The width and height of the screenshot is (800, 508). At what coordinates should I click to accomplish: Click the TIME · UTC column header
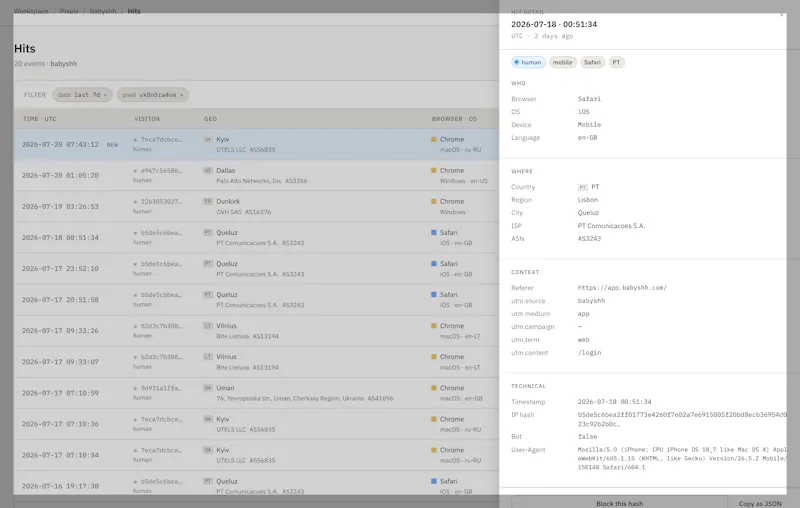(x=40, y=119)
